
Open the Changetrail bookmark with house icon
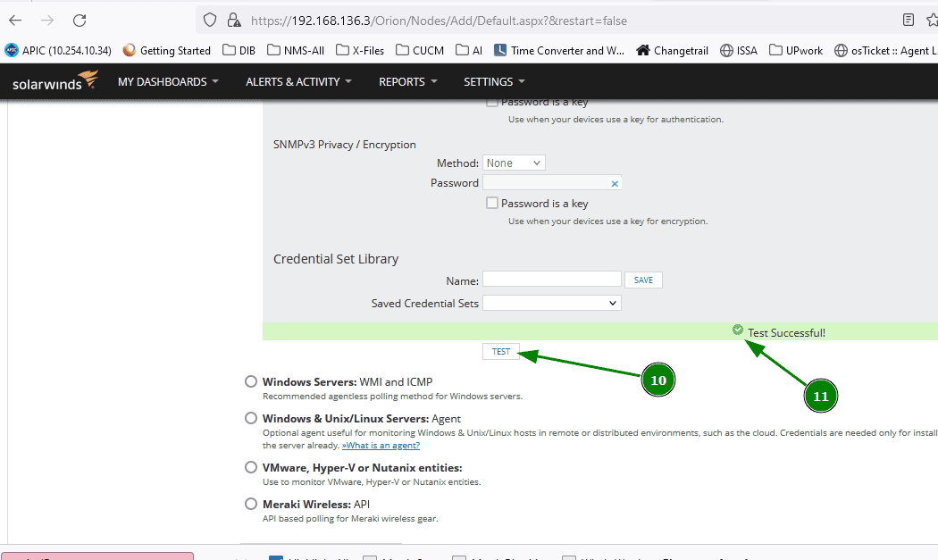click(x=672, y=51)
